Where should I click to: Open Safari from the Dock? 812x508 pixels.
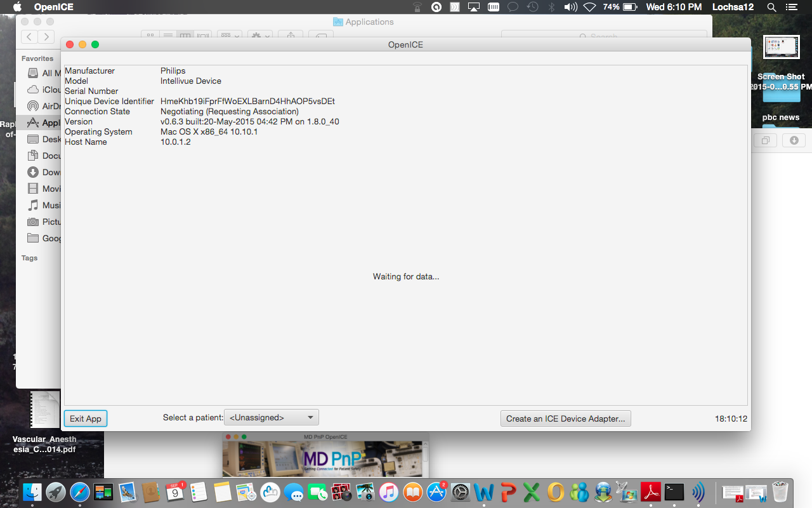80,491
